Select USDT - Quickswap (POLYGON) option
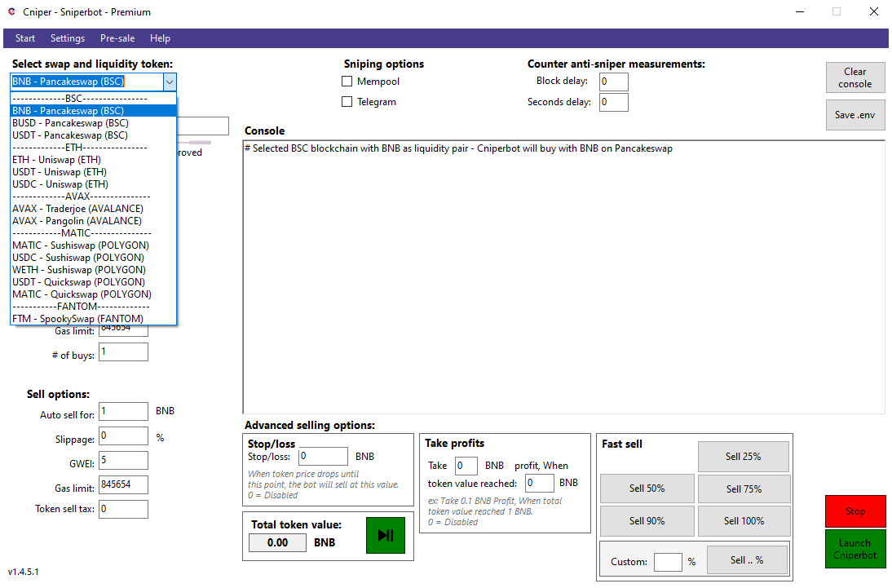The width and height of the screenshot is (892, 588). pos(93,281)
